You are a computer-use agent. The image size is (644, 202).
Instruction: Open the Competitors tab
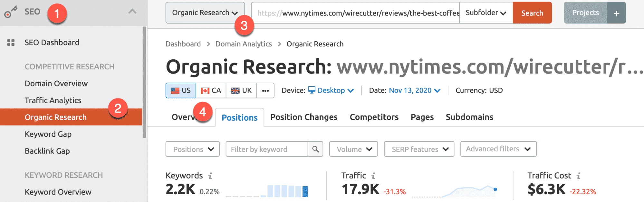coord(374,117)
